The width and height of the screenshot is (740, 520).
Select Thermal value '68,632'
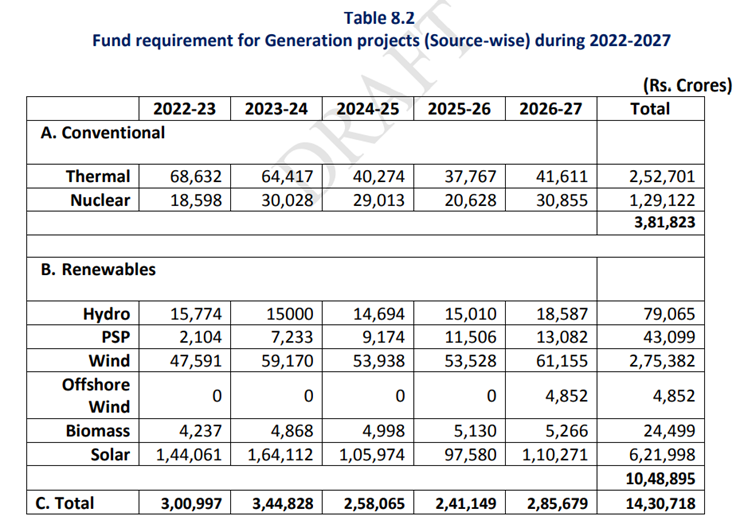coord(196,176)
